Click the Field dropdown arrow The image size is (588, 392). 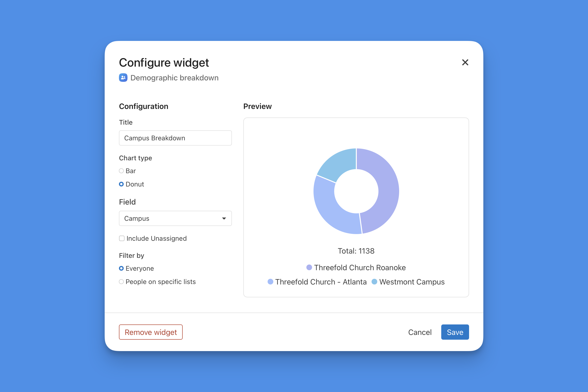click(x=224, y=219)
